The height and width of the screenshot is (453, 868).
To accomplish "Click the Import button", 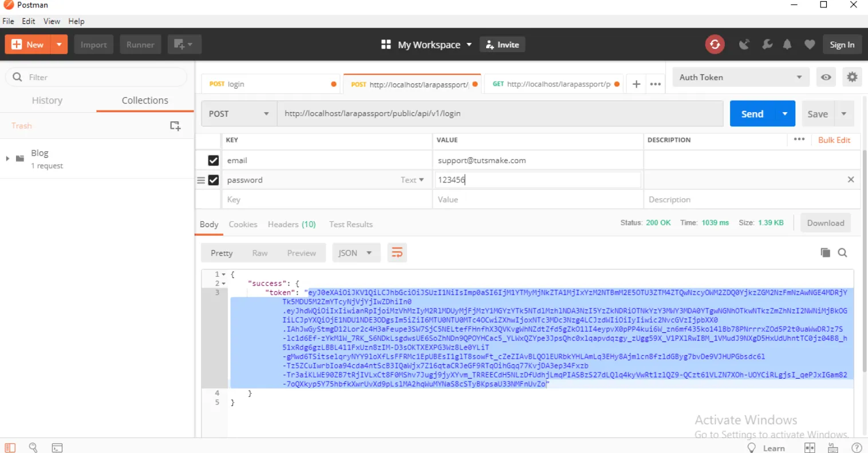I will point(94,45).
